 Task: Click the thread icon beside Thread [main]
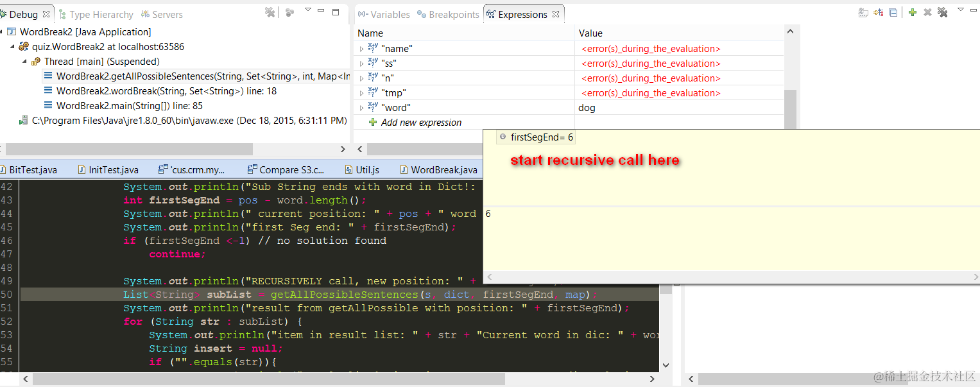[x=36, y=62]
